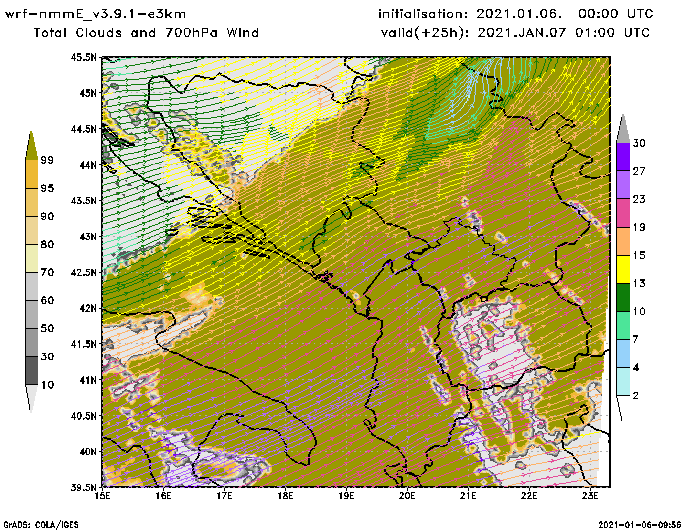
Task: Click the 'initialisation: 2021.01.06. 00:00 UTC' text
Action: pyautogui.click(x=516, y=14)
